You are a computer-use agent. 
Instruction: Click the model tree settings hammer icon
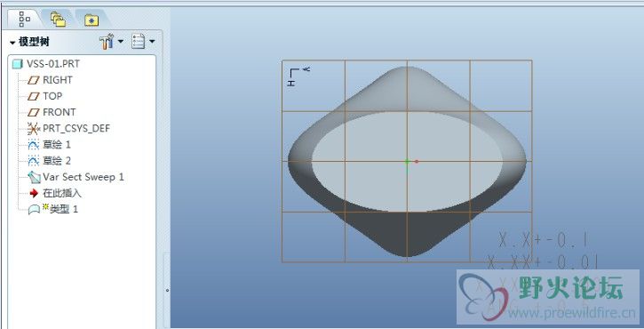pyautogui.click(x=106, y=42)
